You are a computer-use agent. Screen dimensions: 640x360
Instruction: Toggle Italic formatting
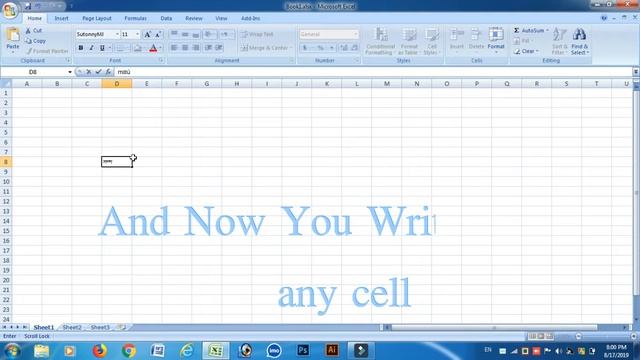click(x=91, y=48)
